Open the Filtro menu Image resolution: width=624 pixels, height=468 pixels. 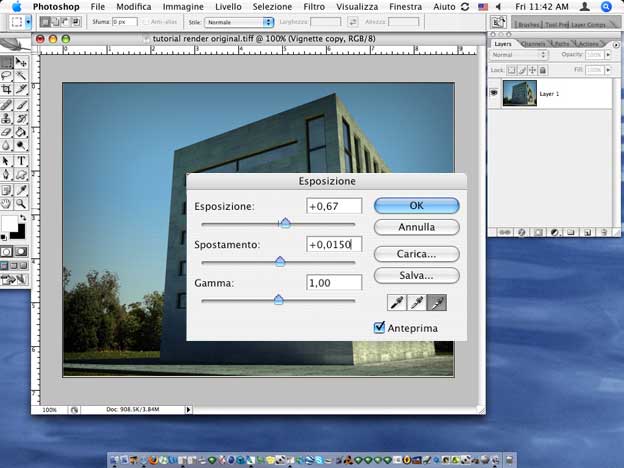[x=313, y=6]
